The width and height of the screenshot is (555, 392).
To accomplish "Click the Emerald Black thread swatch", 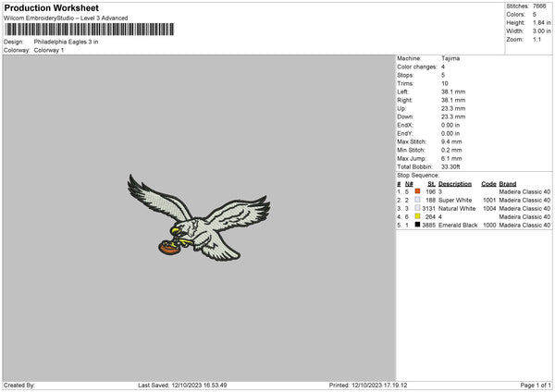I will point(418,225).
